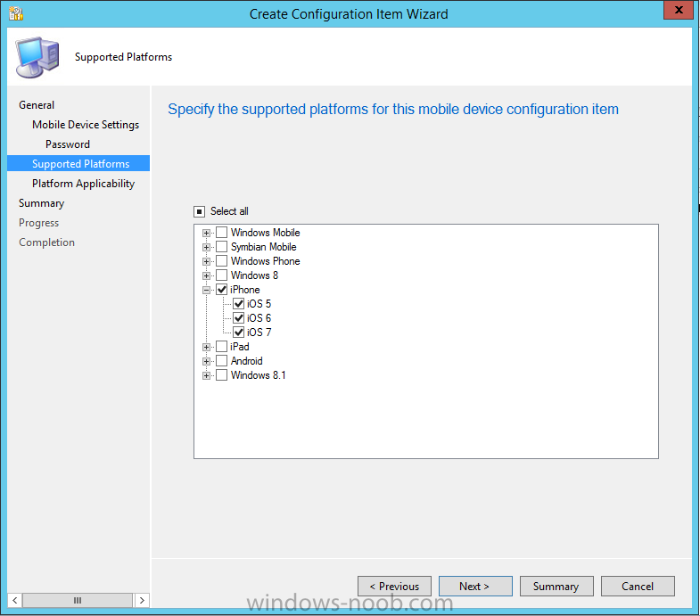Click the wizard title bar icon

16,14
